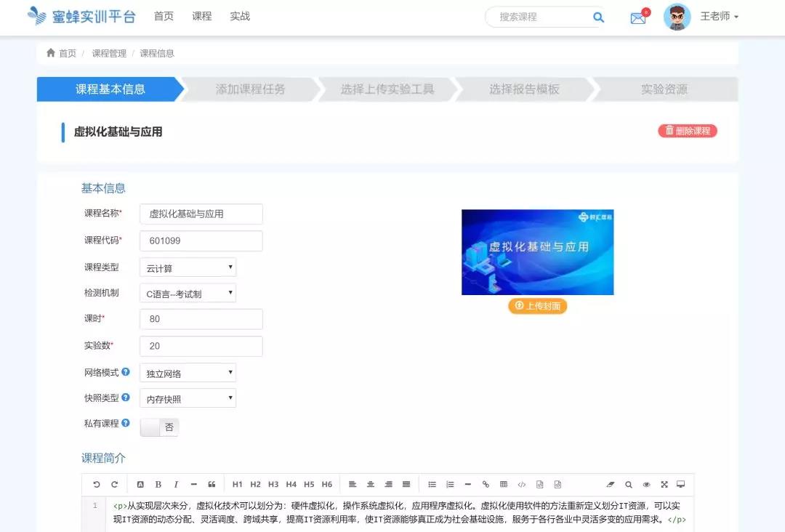Open the link insertion icon in the editor
The width and height of the screenshot is (785, 532).
coord(486,484)
